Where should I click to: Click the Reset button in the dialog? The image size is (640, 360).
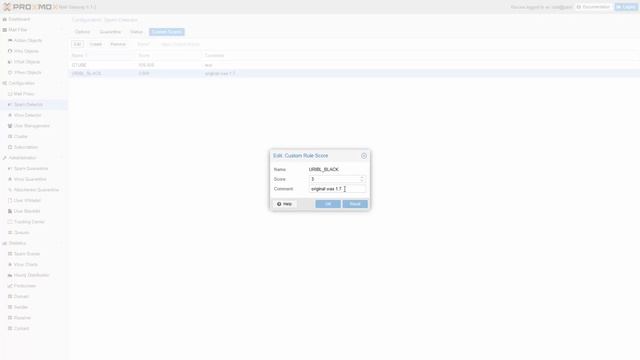tap(355, 204)
